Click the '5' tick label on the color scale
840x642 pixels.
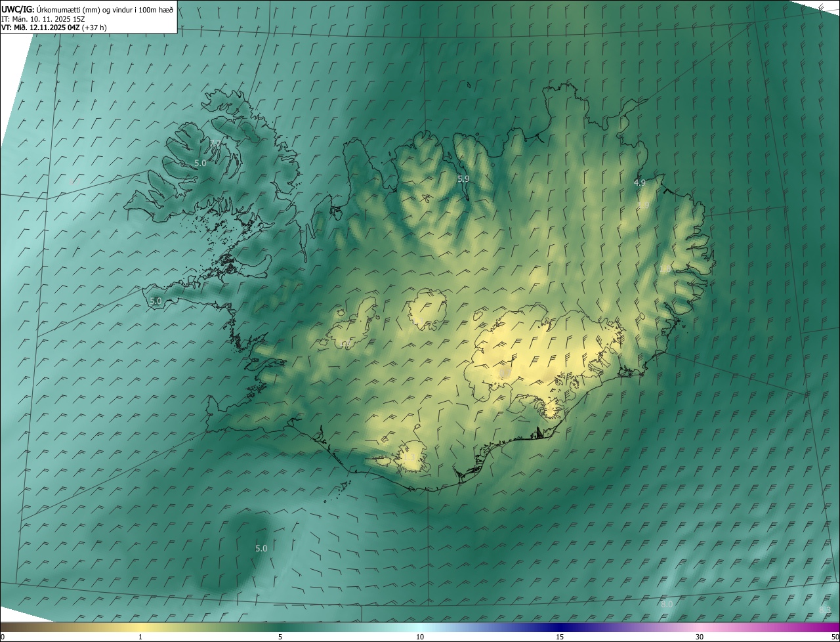coord(280,637)
